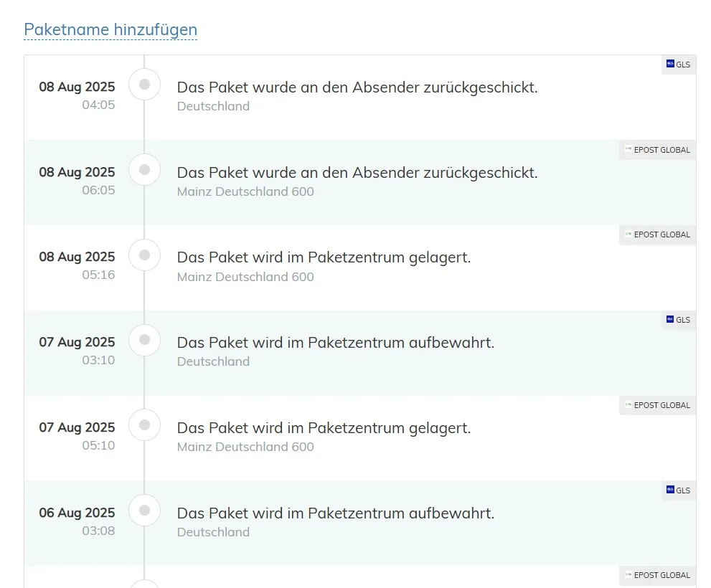The width and height of the screenshot is (711, 588).
Task: Click 'Deutschland' under the 03:08 status
Action: pos(213,532)
